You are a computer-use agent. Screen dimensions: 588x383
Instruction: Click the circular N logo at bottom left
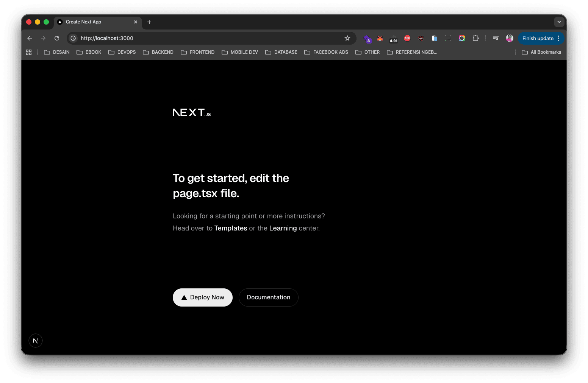pyautogui.click(x=35, y=340)
